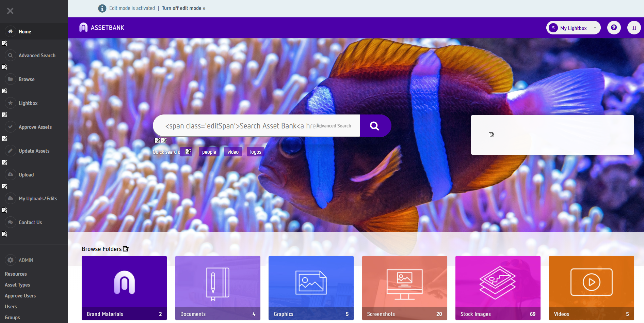Click the Approve Assets checkmark icon
This screenshot has height=323, width=644.
(x=11, y=127)
